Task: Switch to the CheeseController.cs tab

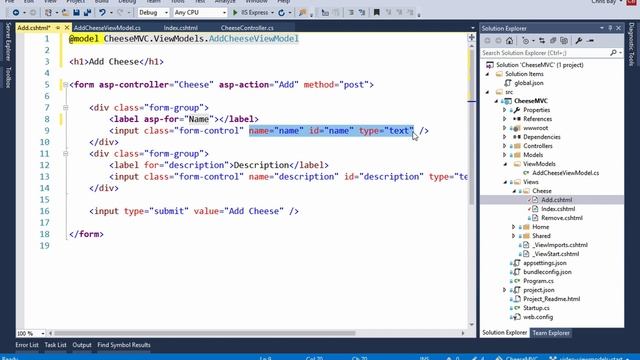Action: pyautogui.click(x=247, y=28)
